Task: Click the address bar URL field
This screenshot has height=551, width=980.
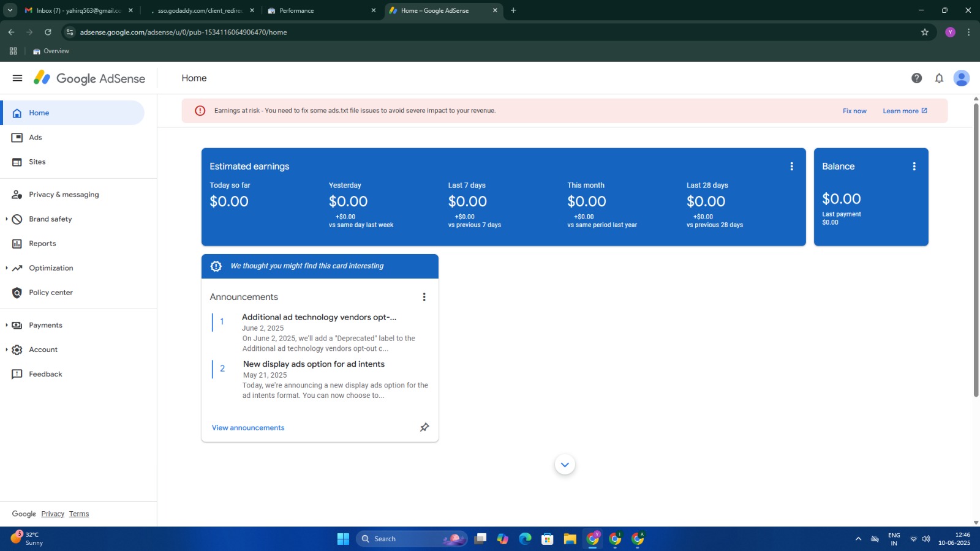Action: (496, 32)
